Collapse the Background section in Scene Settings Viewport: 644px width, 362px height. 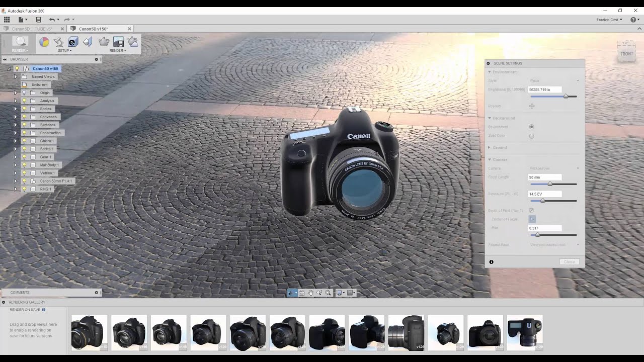tap(489, 118)
